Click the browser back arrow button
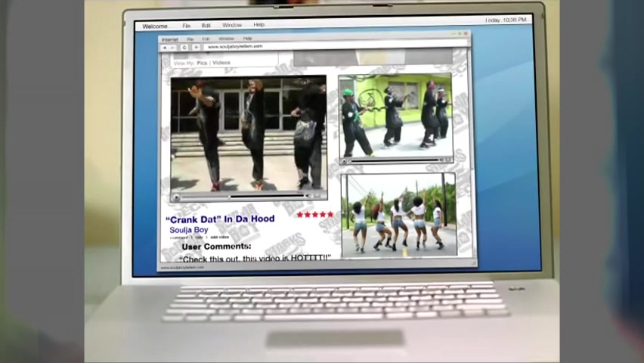This screenshot has height=363, width=644. pyautogui.click(x=165, y=48)
